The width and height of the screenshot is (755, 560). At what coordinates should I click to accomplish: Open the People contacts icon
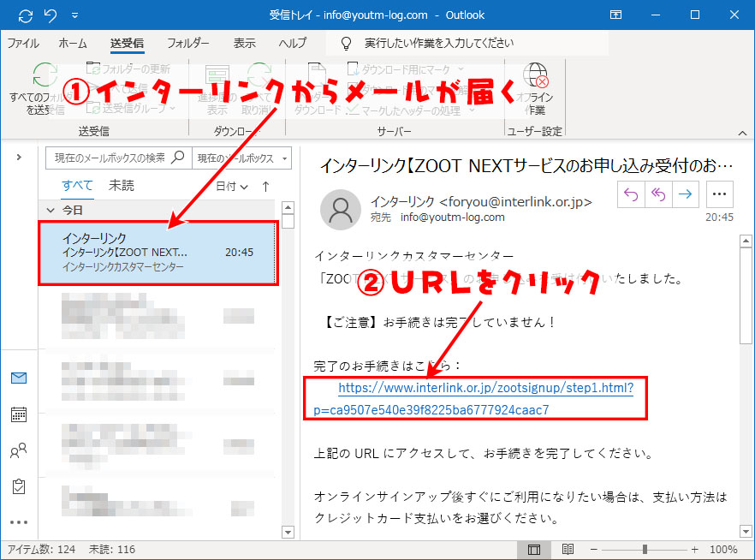tap(19, 450)
